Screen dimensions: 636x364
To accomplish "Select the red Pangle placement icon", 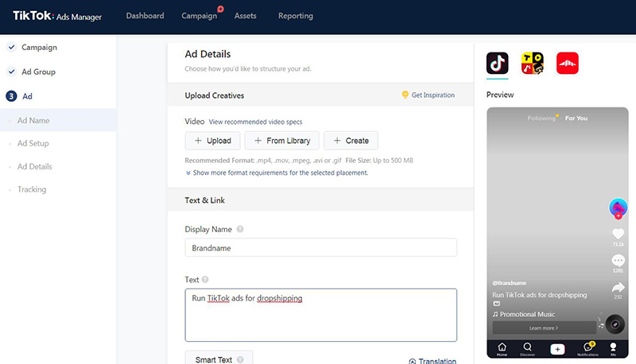I will pos(568,64).
